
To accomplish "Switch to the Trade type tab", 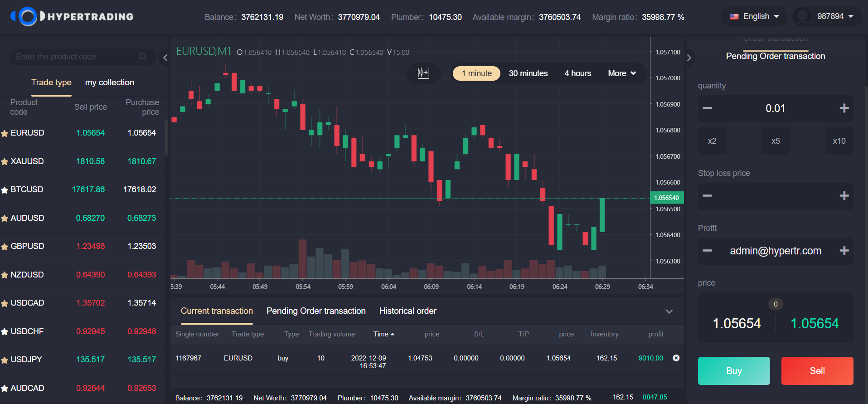I will 51,83.
